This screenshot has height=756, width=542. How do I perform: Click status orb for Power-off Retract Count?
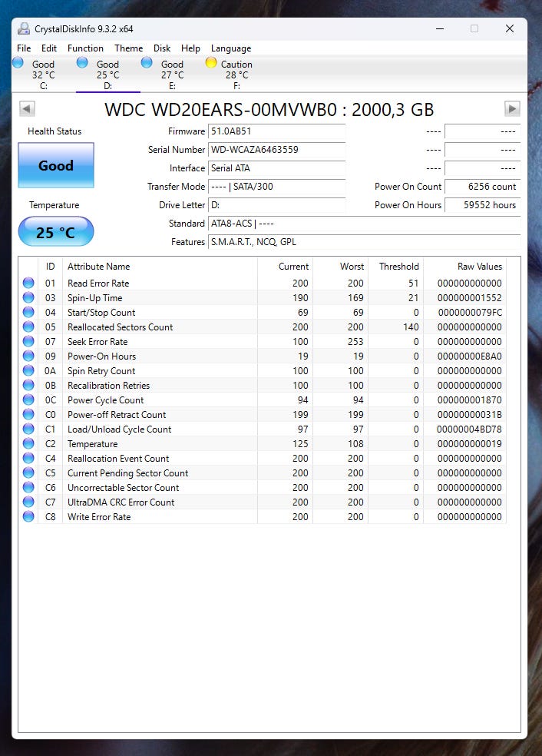[28, 414]
